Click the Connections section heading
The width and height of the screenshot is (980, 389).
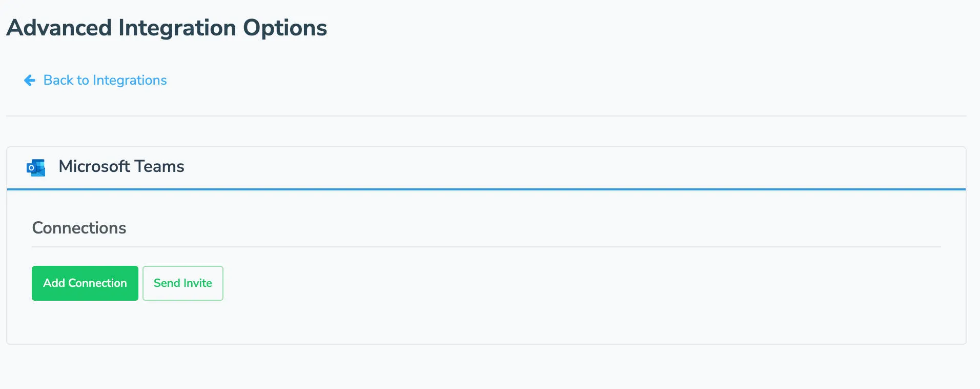79,228
